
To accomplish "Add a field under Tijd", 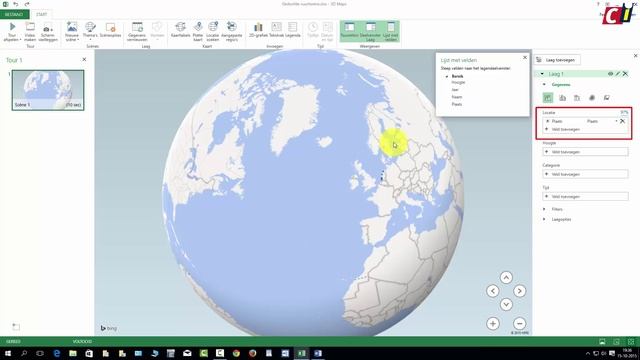I will click(585, 197).
